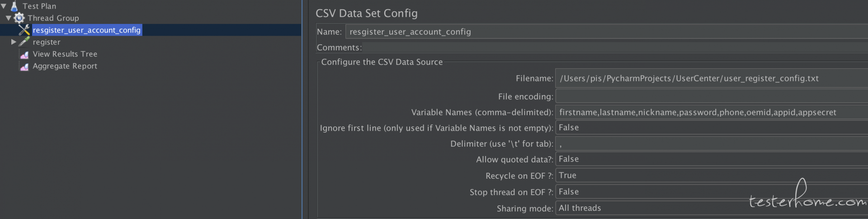
Task: Click the register sampler pipette icon
Action: coord(24,42)
